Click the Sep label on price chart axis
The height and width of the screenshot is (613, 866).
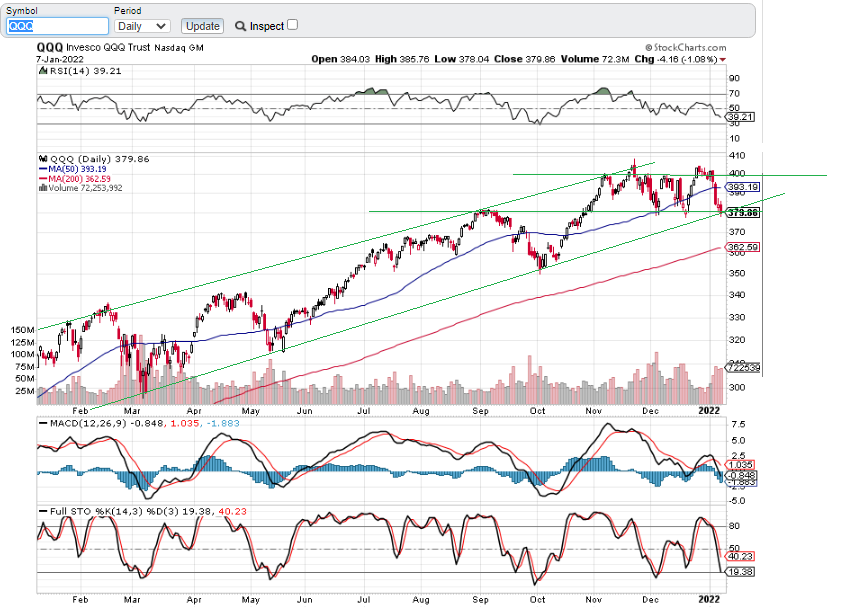click(480, 411)
